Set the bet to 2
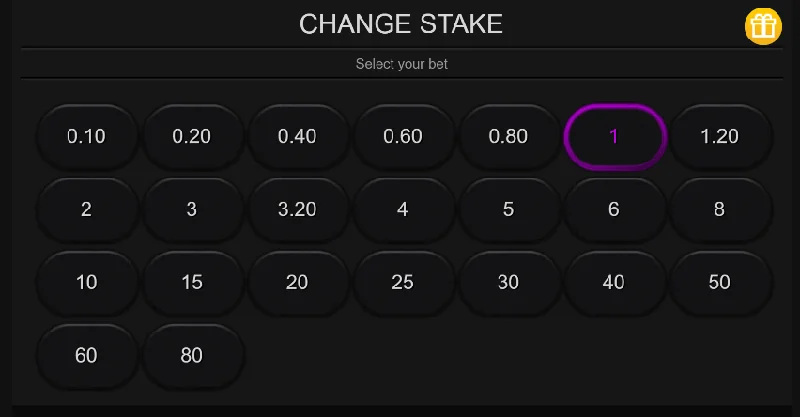Image resolution: width=800 pixels, height=417 pixels. click(x=87, y=209)
